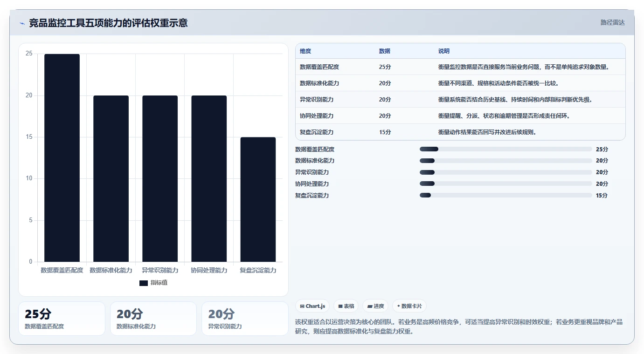
Task: Click the 数据标准化能力 progress bar
Action: point(506,161)
